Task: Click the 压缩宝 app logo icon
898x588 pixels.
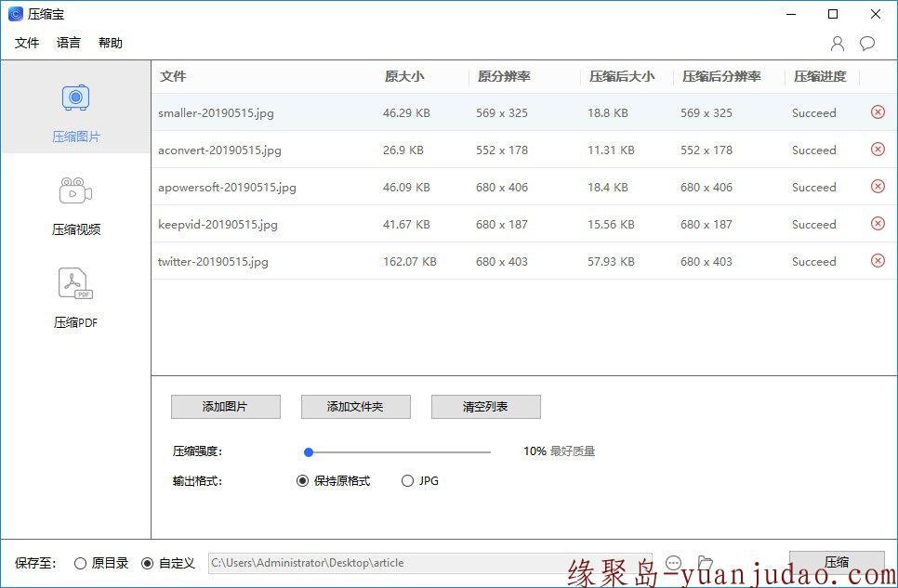Action: 16,14
